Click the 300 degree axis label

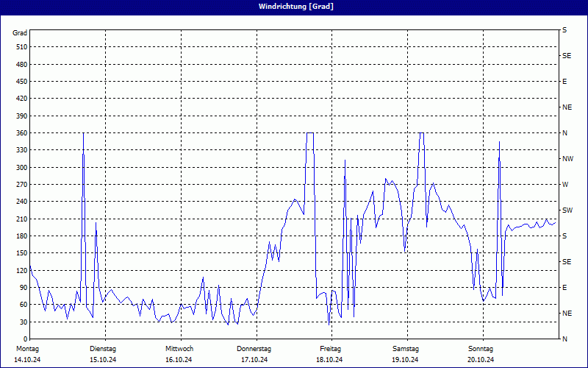(22, 168)
